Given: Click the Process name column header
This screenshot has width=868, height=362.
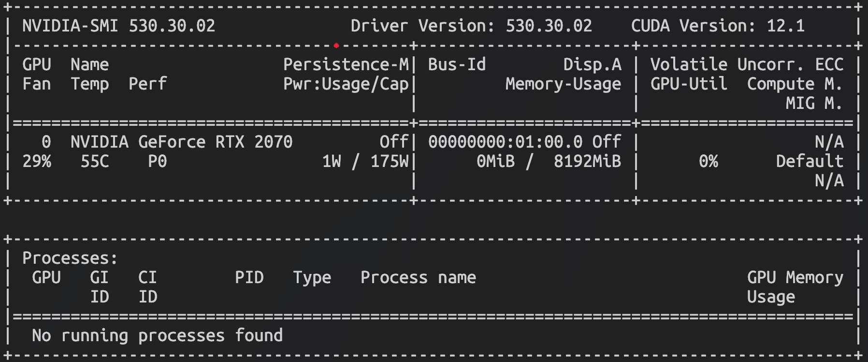Looking at the screenshot, I should pyautogui.click(x=418, y=277).
